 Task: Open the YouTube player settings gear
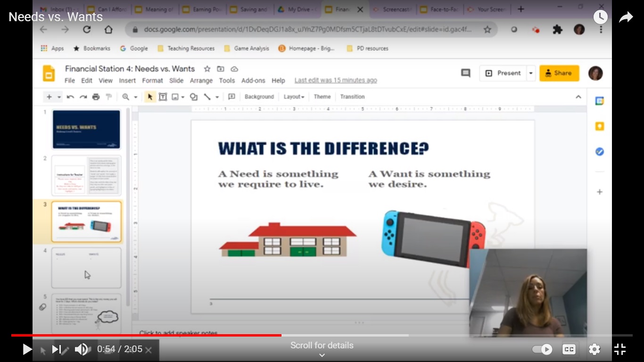pyautogui.click(x=594, y=349)
